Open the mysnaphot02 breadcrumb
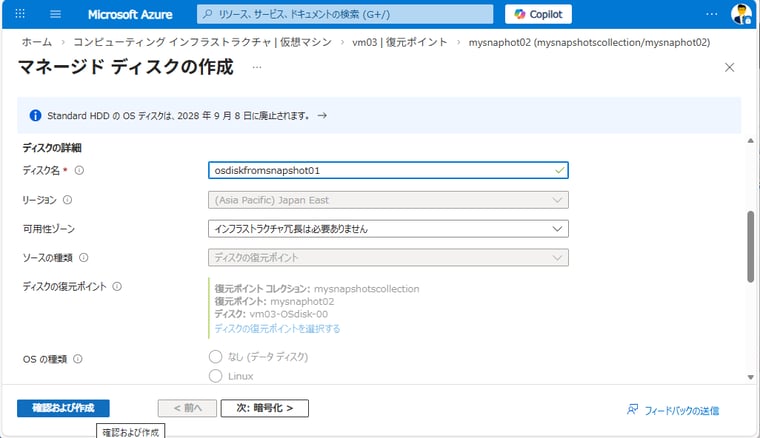 pos(589,42)
